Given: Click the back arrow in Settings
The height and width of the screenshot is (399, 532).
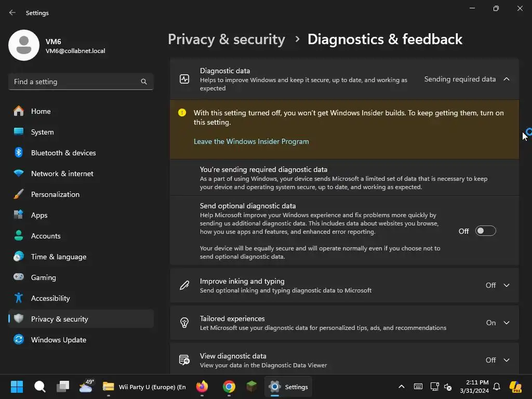Looking at the screenshot, I should pos(12,13).
